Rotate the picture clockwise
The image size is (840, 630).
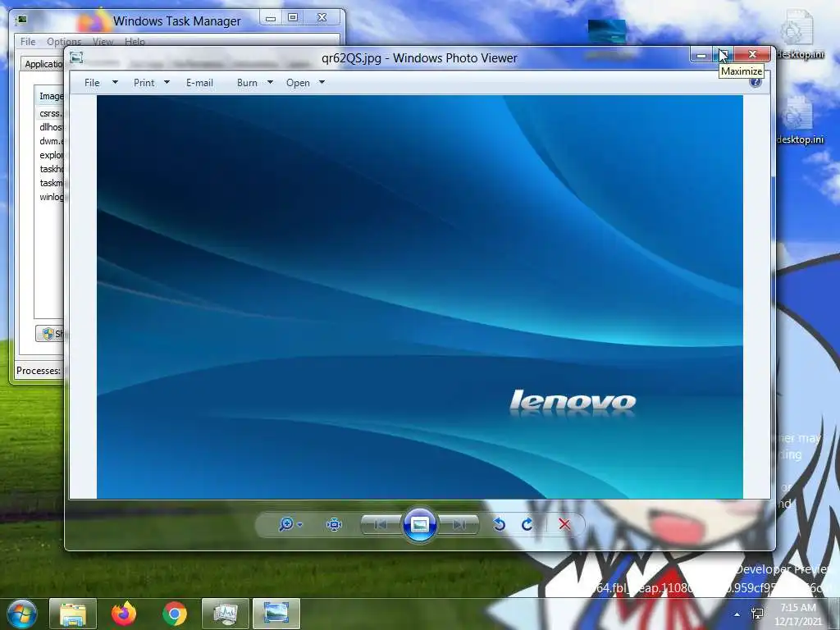pyautogui.click(x=527, y=524)
